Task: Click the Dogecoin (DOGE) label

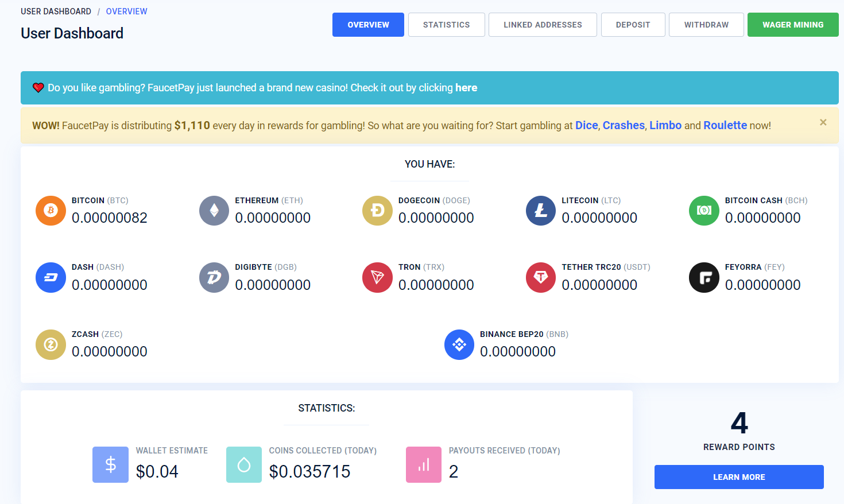Action: coord(434,200)
